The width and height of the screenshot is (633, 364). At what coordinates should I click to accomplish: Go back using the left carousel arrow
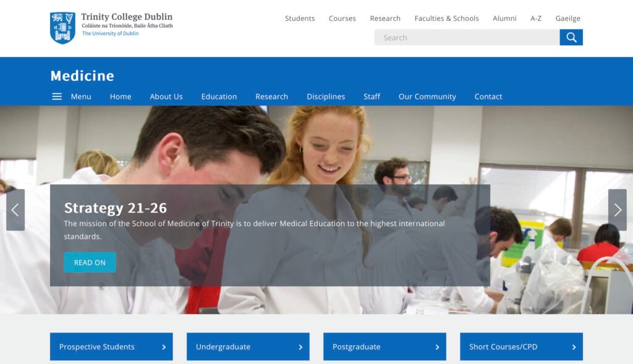[x=15, y=210]
